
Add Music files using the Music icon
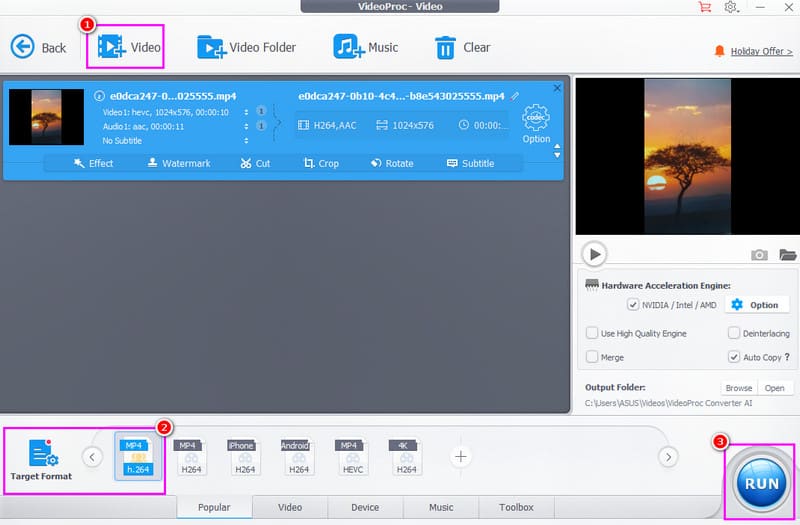[348, 47]
